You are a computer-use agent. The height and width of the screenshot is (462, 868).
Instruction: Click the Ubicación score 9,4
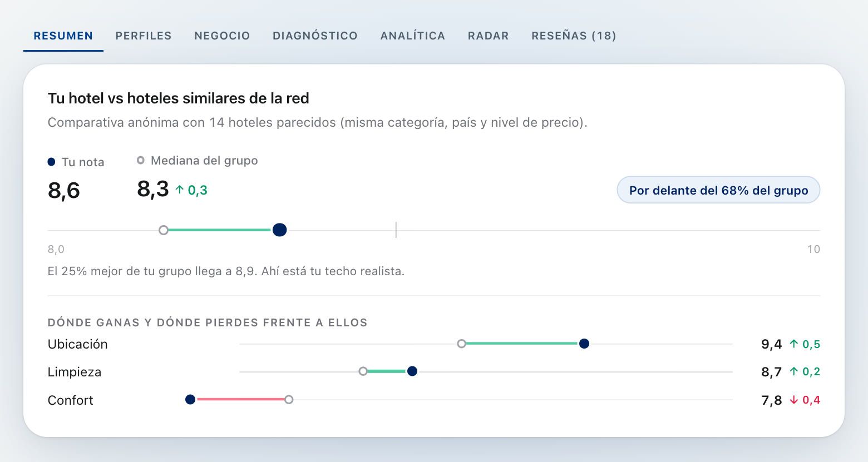(x=772, y=345)
